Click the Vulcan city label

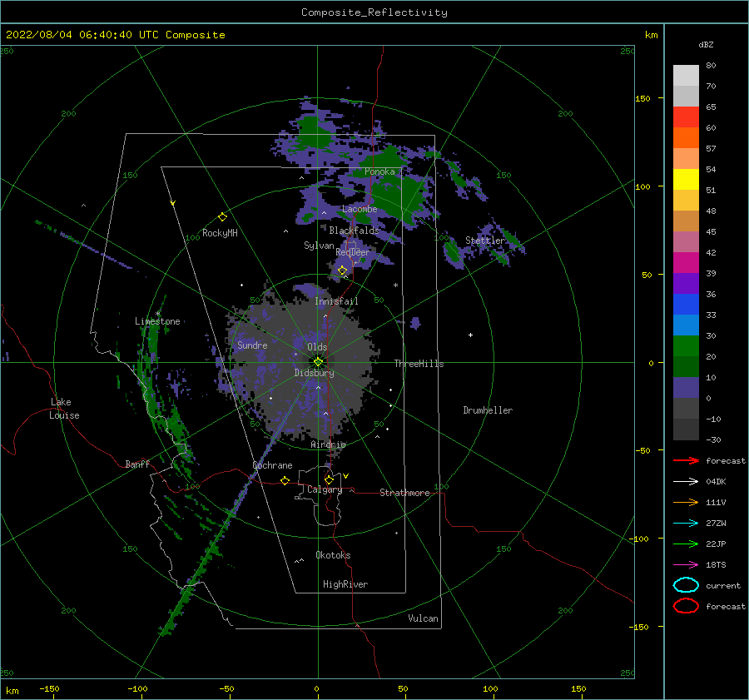pyautogui.click(x=424, y=618)
